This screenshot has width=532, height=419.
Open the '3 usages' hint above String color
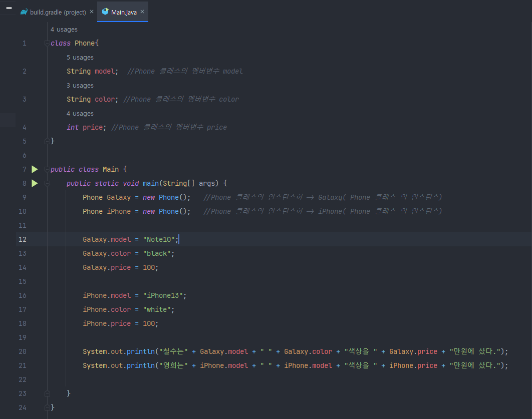click(x=80, y=86)
